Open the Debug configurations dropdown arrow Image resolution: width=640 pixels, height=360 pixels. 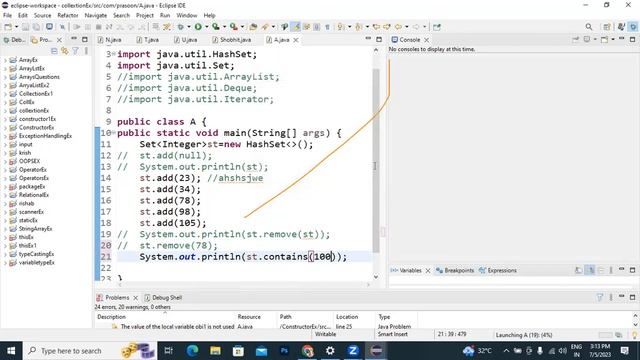pos(189,27)
